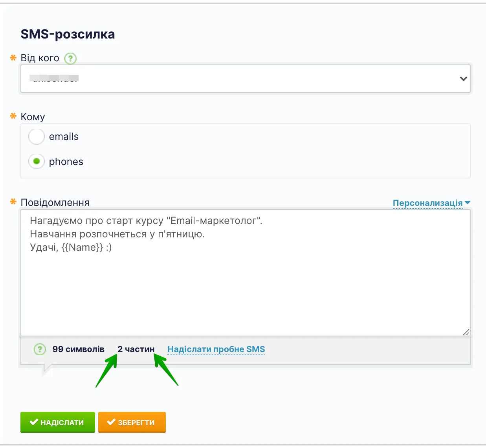Open the Персоналізація dropdown
486x448 pixels.
coord(431,203)
